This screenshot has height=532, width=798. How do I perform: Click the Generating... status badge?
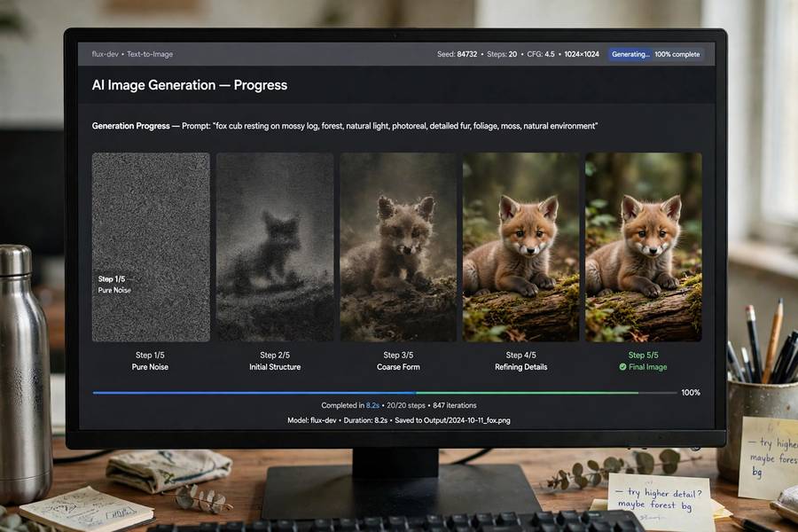[x=630, y=54]
